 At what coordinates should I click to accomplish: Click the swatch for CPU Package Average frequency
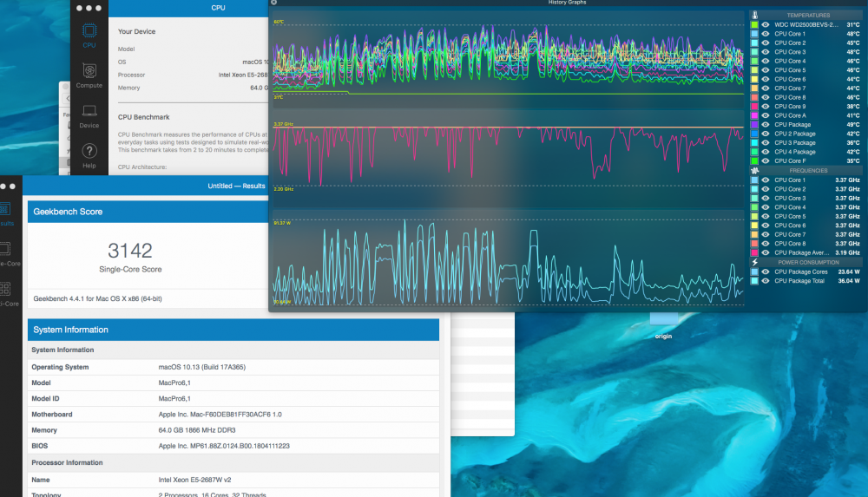point(754,252)
